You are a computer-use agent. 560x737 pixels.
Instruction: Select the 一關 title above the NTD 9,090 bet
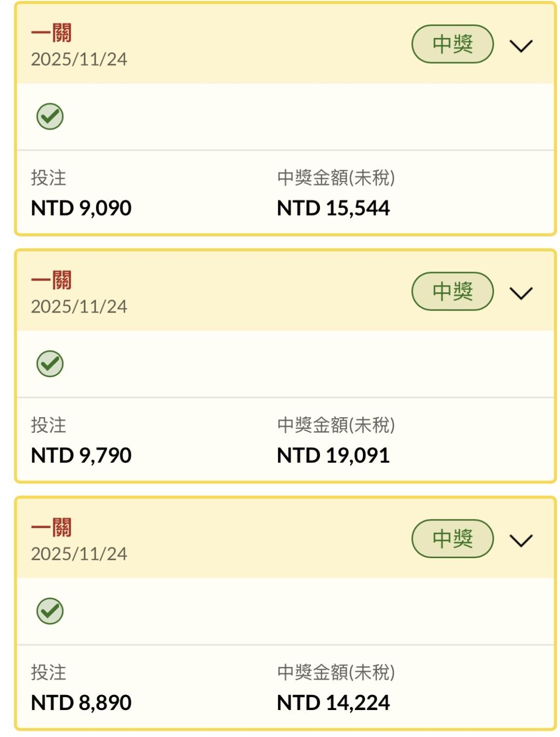click(x=51, y=33)
